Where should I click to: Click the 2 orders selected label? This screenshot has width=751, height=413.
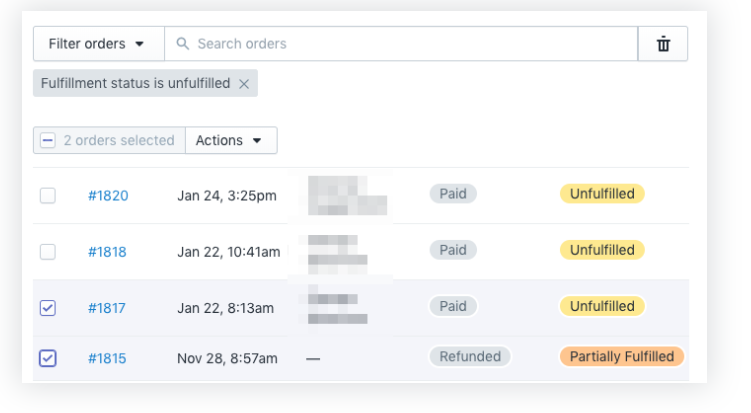tap(119, 141)
